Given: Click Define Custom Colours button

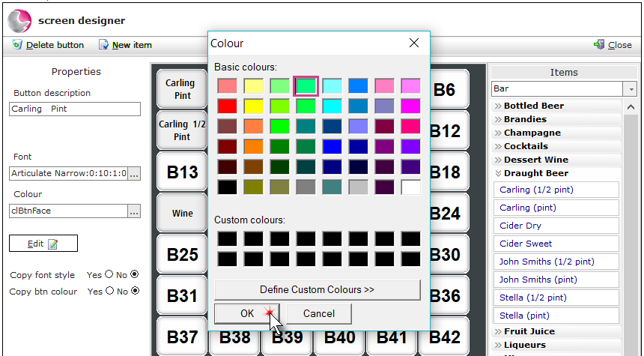Looking at the screenshot, I should (x=317, y=290).
